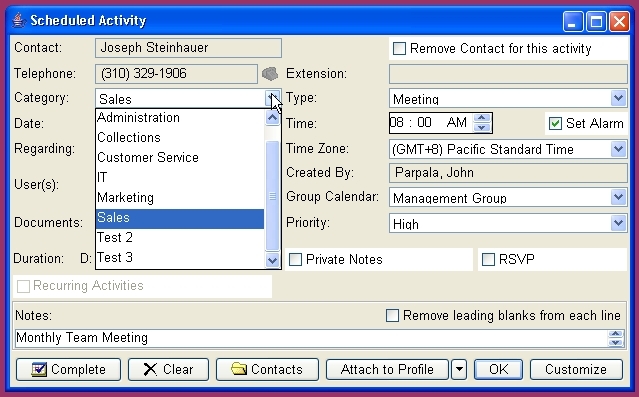Click the telephone dial icon
The height and width of the screenshot is (397, 639).
click(x=269, y=74)
